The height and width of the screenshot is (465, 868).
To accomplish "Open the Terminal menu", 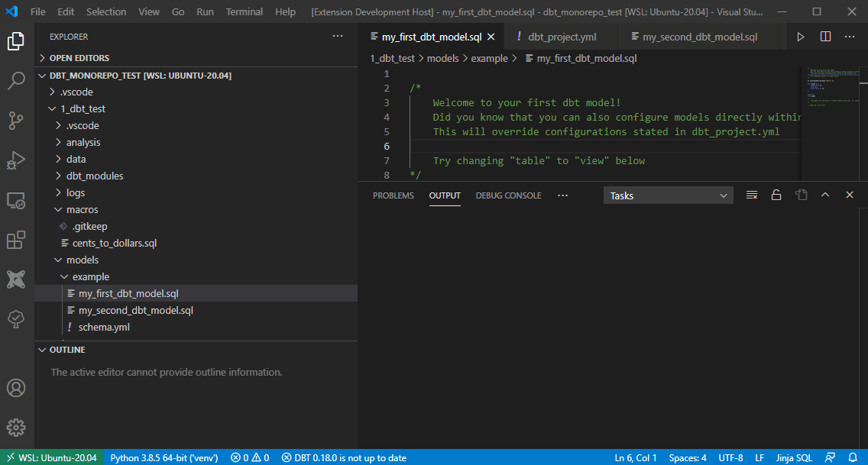I will [245, 11].
